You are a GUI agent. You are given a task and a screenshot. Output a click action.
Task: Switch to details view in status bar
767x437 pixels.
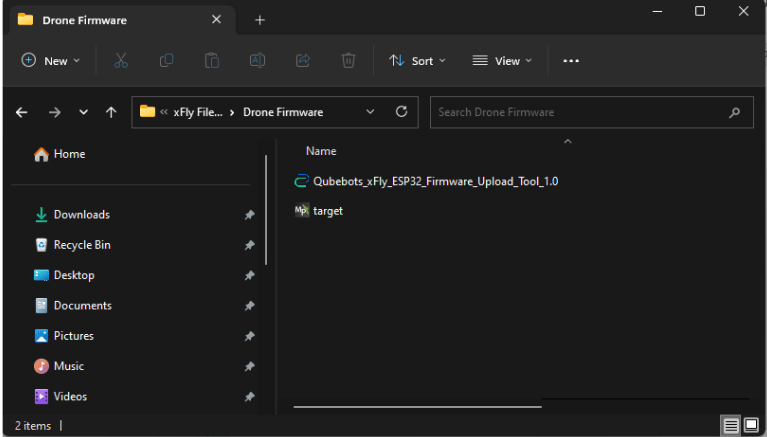coord(732,426)
